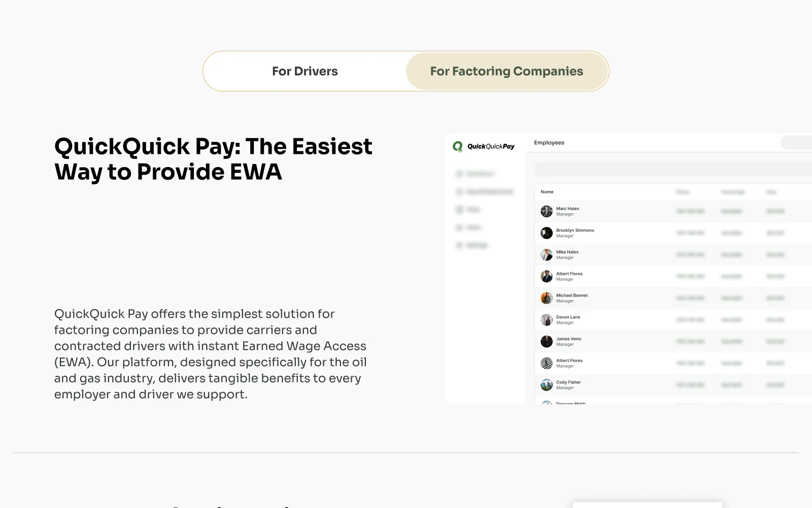Click Devon Lane avatar picture
The width and height of the screenshot is (812, 508).
(547, 320)
